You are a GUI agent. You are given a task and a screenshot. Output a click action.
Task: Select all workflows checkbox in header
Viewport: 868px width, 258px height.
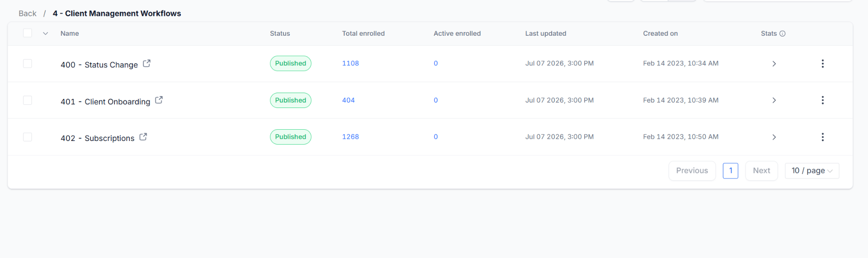coord(28,33)
